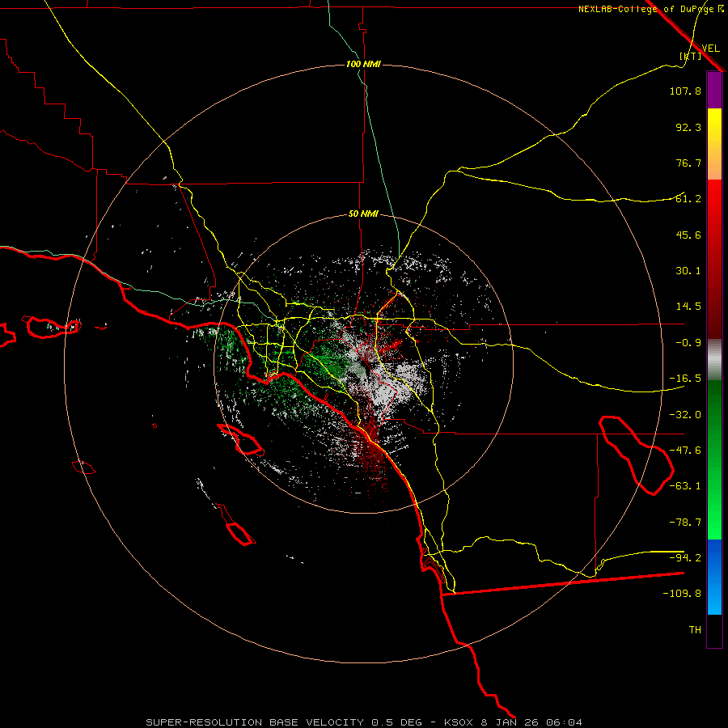Pick the purple segment of the velocity color bar
Viewport: 728px width, 728px height.
coord(714,90)
